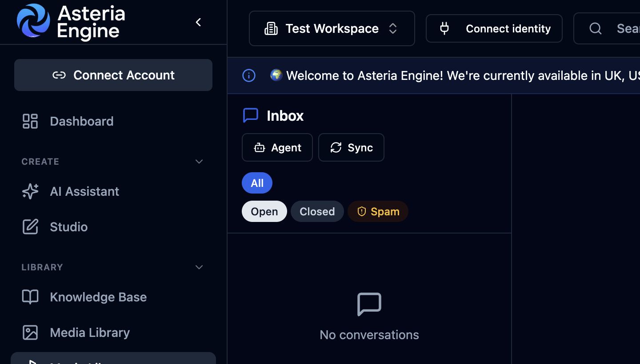Screen dimensions: 640x364
Task: Click the Inbox heading text
Action: click(x=285, y=116)
